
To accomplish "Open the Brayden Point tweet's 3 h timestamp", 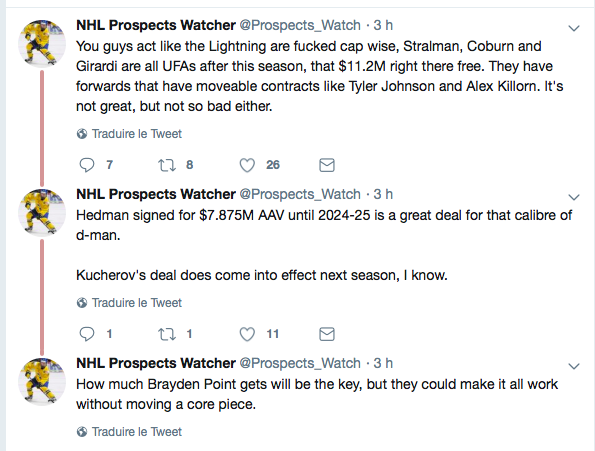I will [x=383, y=363].
